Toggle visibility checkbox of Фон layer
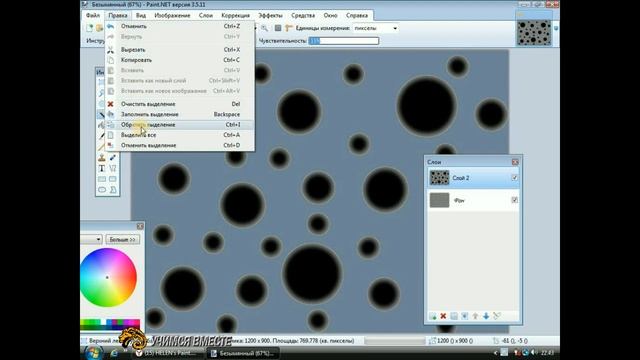This screenshot has width=640, height=360. [514, 200]
